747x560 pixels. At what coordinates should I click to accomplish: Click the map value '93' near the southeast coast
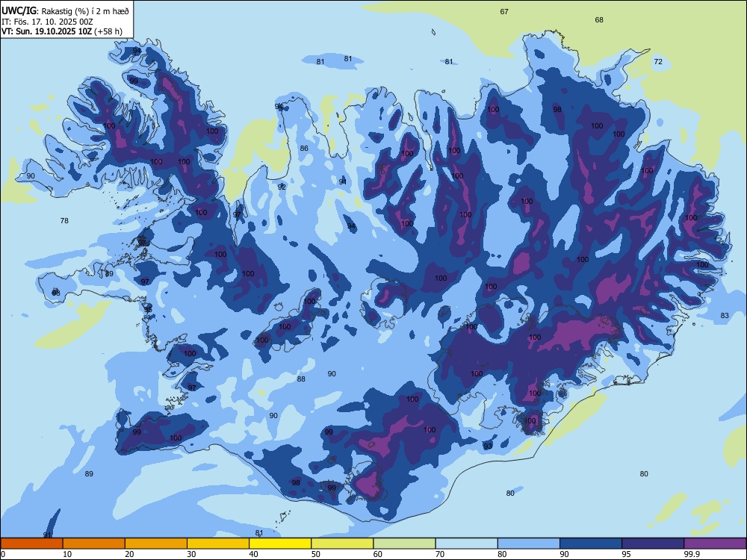click(x=488, y=447)
